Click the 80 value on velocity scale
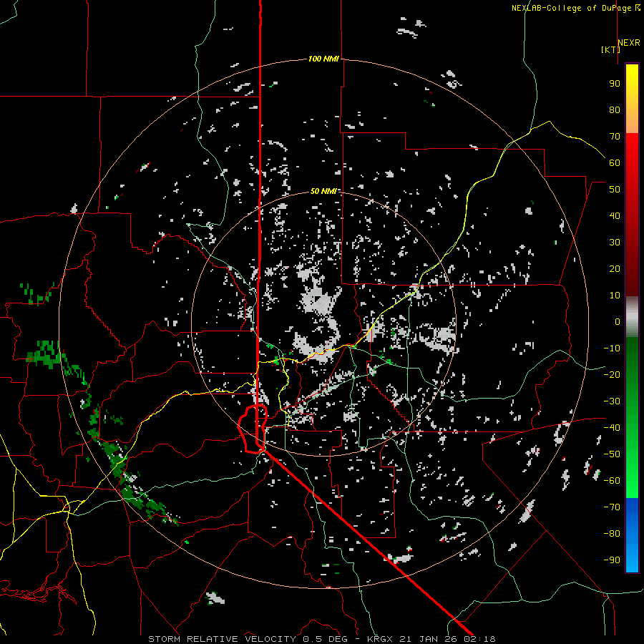The image size is (644, 644). tap(615, 110)
